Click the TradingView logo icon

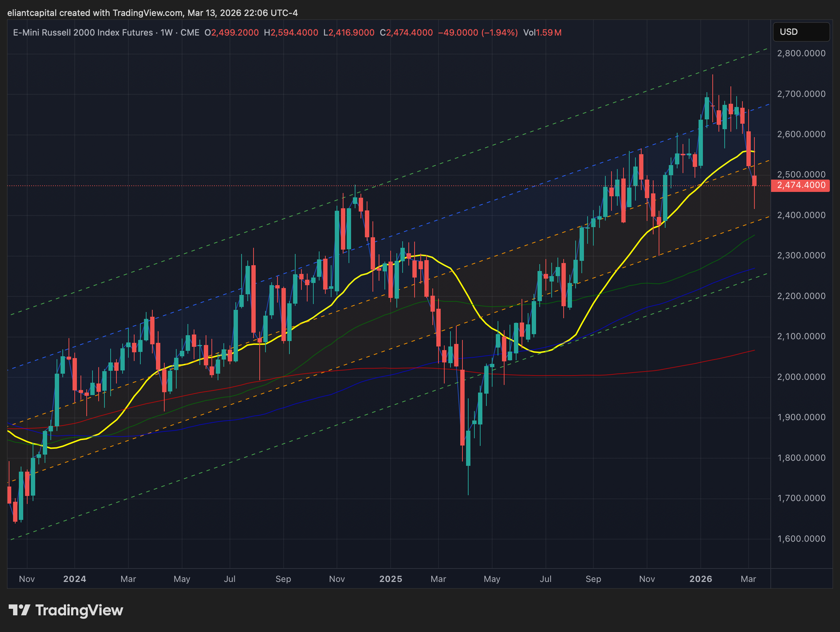click(19, 610)
